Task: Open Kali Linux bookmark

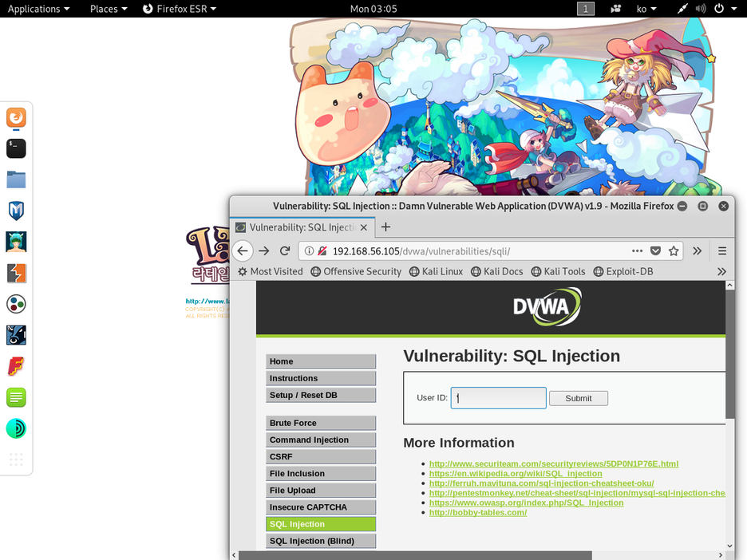Action: tap(436, 271)
